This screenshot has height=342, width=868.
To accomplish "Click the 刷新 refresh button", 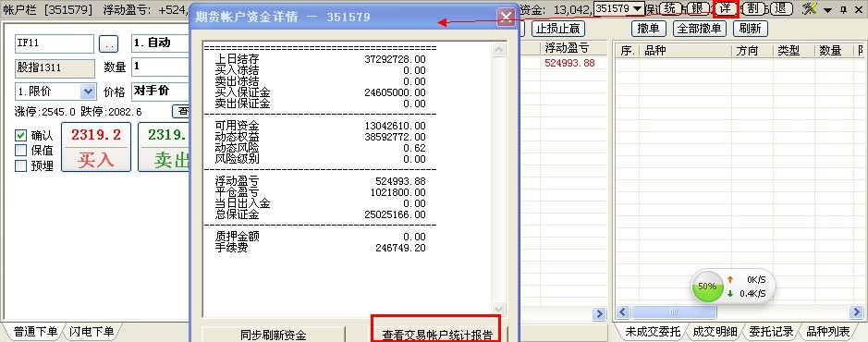I will coord(750,29).
